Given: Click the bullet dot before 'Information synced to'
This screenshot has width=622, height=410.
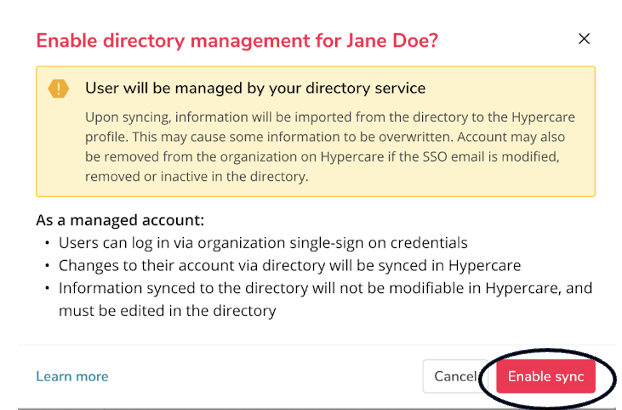Looking at the screenshot, I should (x=47, y=288).
